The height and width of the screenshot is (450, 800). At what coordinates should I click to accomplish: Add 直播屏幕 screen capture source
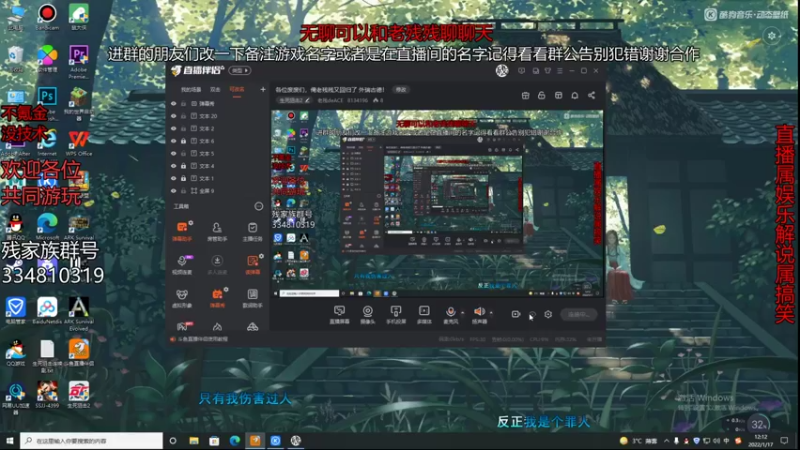(339, 314)
